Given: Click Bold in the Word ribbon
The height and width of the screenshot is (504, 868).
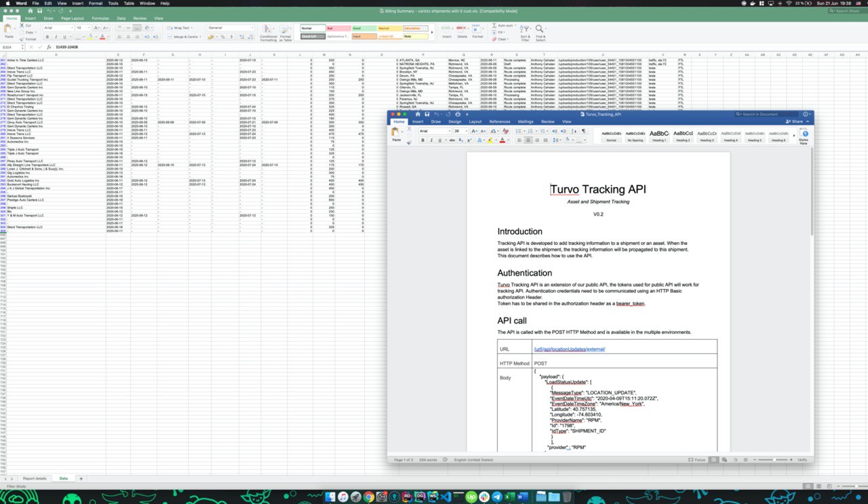Looking at the screenshot, I should click(422, 140).
